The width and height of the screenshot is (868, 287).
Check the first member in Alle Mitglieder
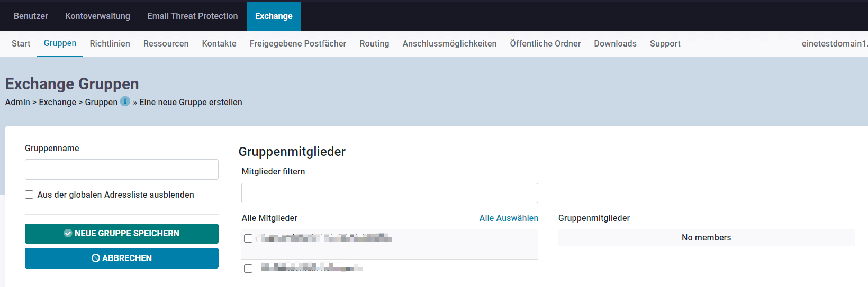pyautogui.click(x=248, y=238)
